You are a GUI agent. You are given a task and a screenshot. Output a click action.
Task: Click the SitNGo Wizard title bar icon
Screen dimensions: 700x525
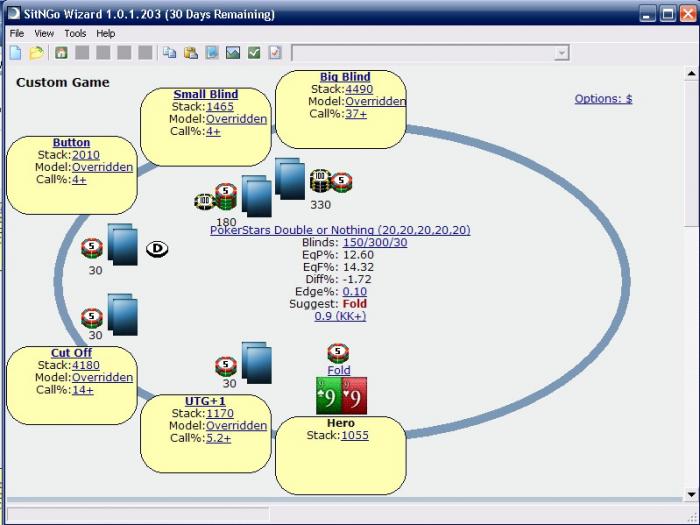[x=13, y=13]
